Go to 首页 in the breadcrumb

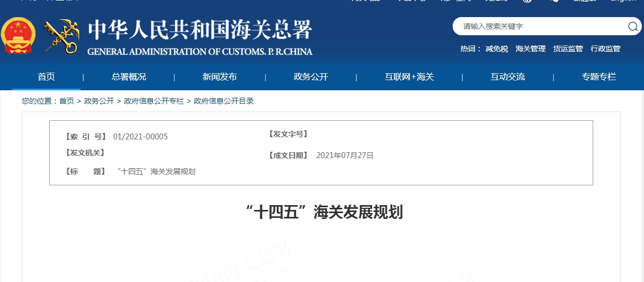[x=67, y=101]
